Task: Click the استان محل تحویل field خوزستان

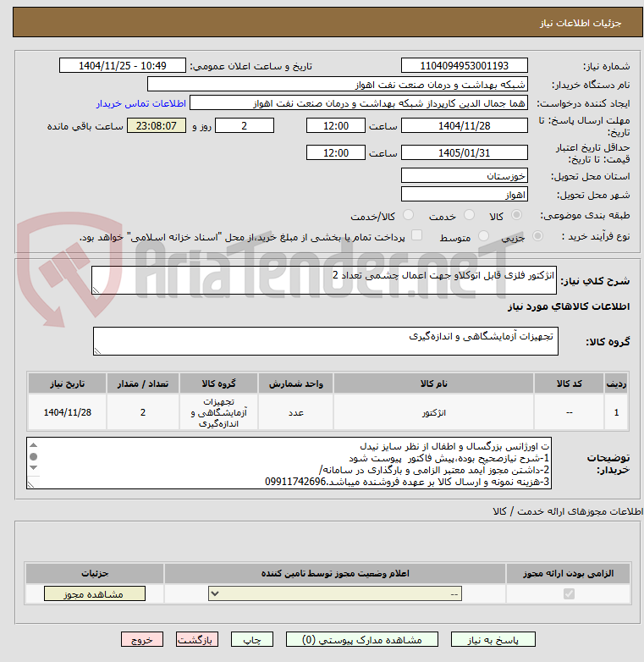Action: pyautogui.click(x=465, y=175)
